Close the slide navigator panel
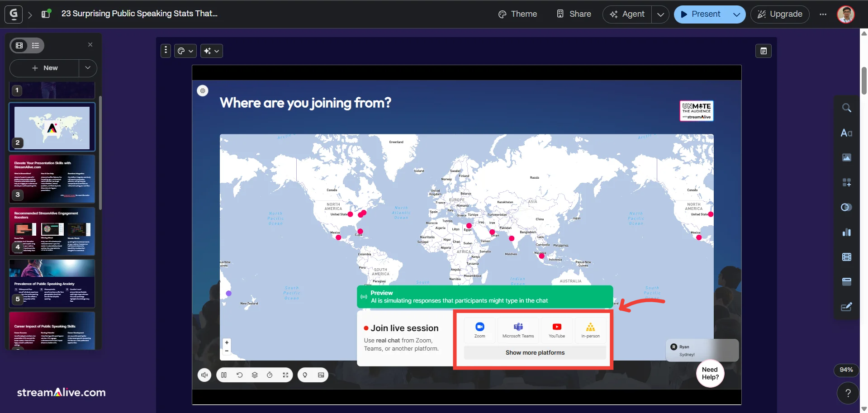 pos(90,44)
